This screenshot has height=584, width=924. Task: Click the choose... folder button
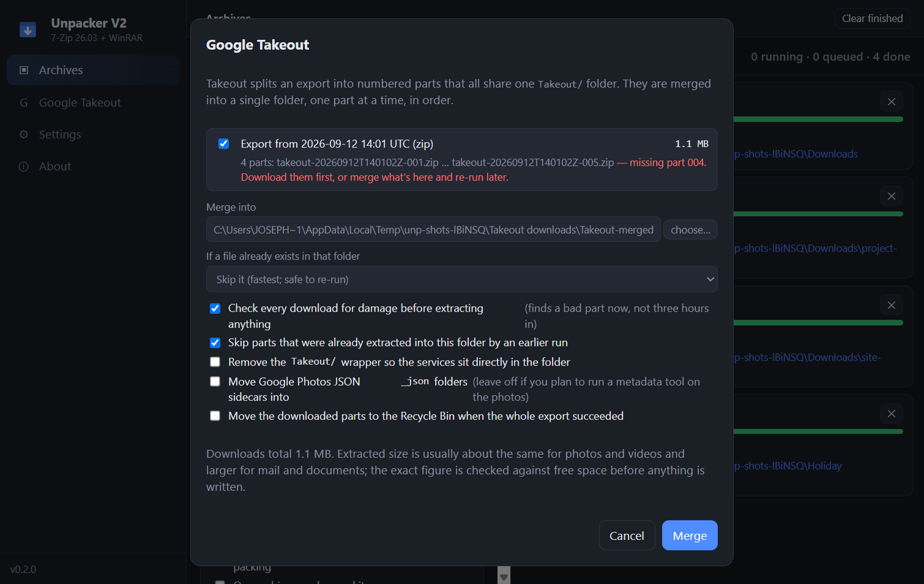(x=690, y=230)
